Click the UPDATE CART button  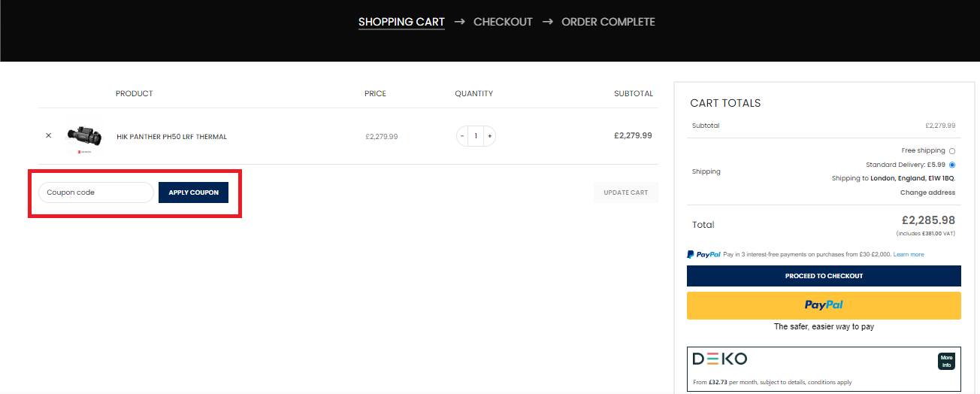point(626,192)
